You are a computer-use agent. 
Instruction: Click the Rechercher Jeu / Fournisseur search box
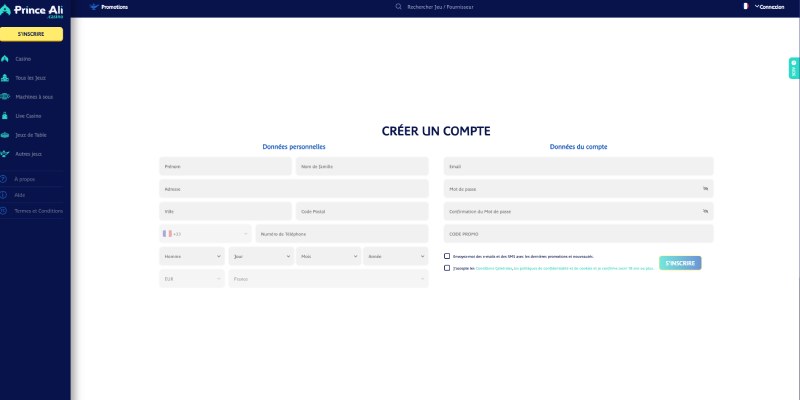(440, 7)
